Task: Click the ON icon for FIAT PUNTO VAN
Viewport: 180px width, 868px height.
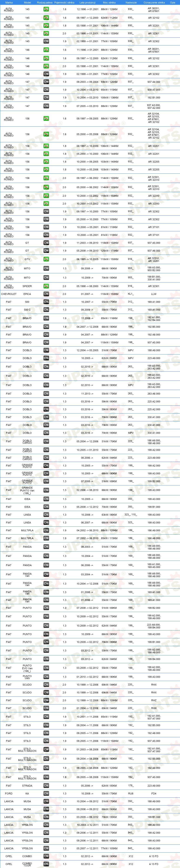Action: pyautogui.click(x=46, y=677)
